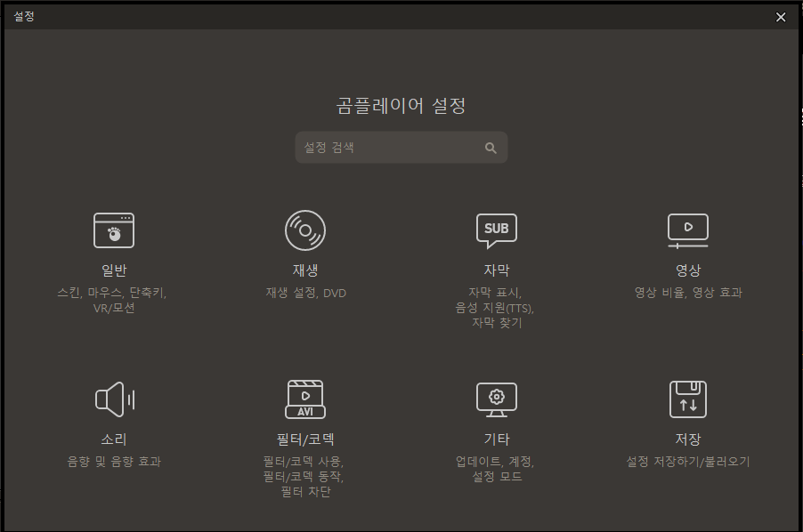803x532 pixels.
Task: Open the 영상 (Video) settings icon
Action: [686, 230]
